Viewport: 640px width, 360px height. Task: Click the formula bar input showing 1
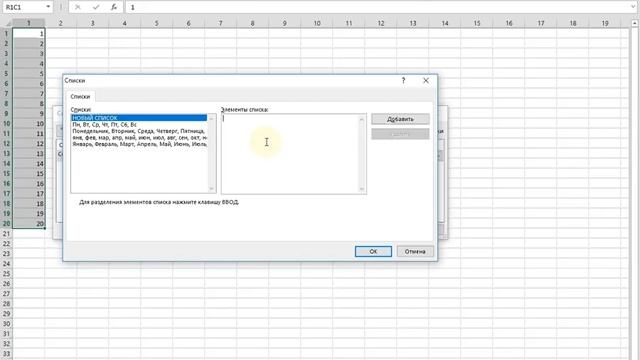[x=378, y=7]
